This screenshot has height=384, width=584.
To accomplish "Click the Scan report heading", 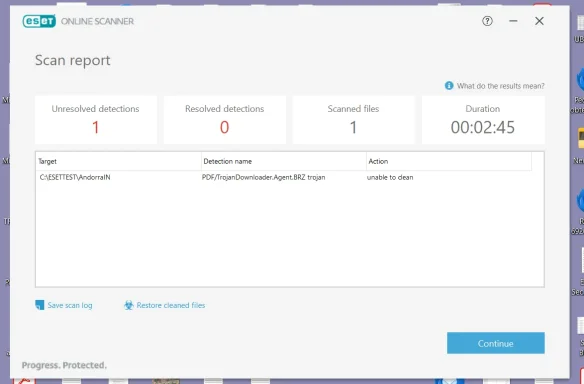I will point(73,60).
